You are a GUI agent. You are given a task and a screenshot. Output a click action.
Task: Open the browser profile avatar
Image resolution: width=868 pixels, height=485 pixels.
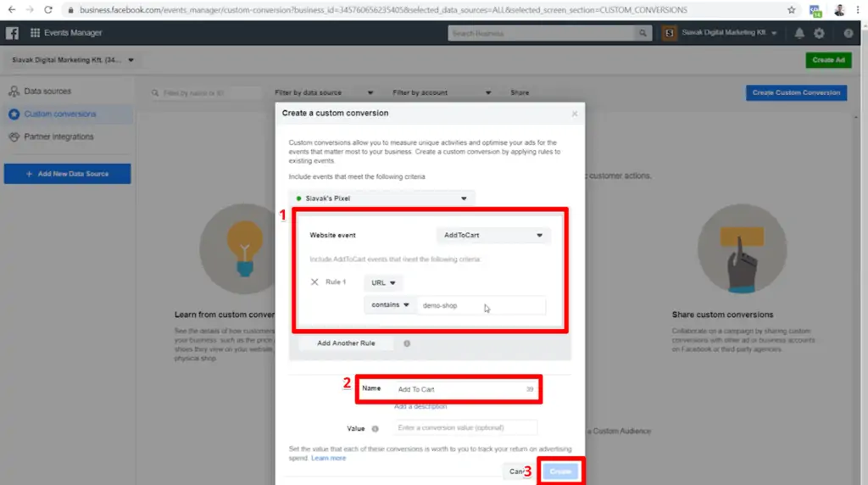[839, 10]
